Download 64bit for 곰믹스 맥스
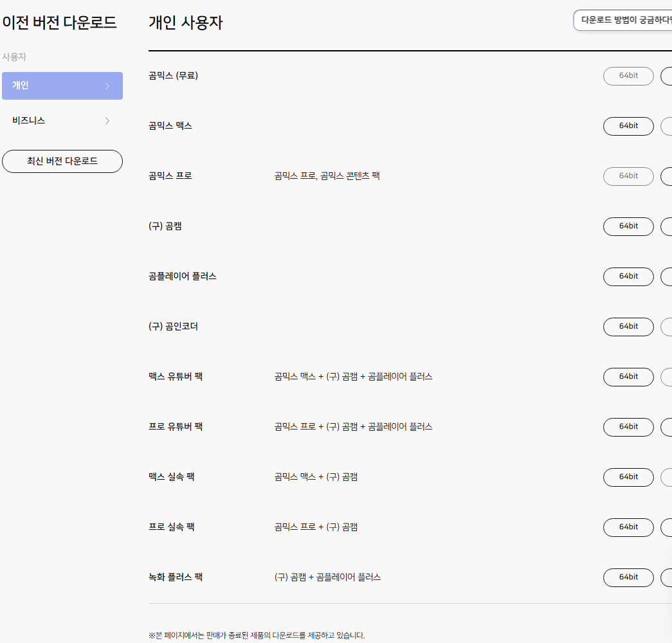The height and width of the screenshot is (643, 672). (x=628, y=126)
